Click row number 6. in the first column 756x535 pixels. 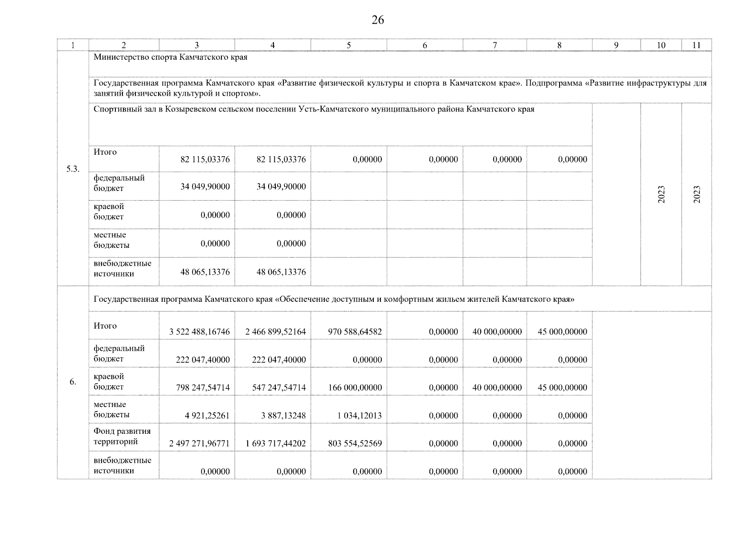click(73, 382)
